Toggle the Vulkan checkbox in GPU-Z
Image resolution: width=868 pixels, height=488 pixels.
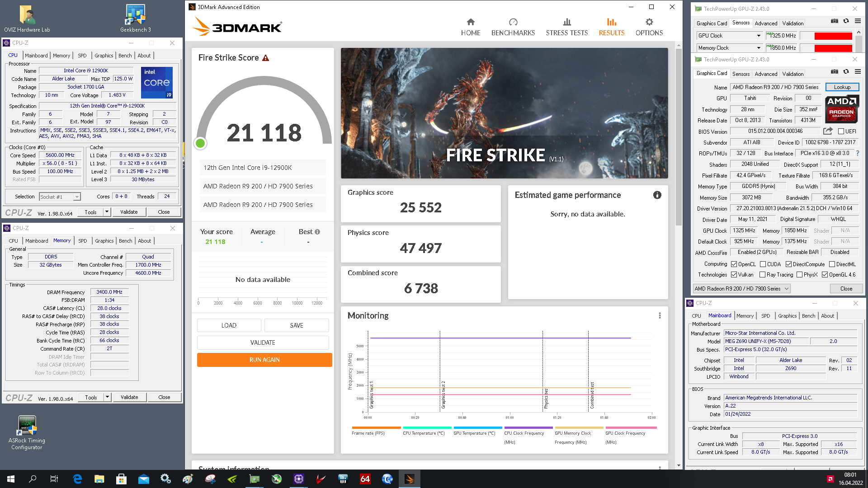(x=734, y=275)
